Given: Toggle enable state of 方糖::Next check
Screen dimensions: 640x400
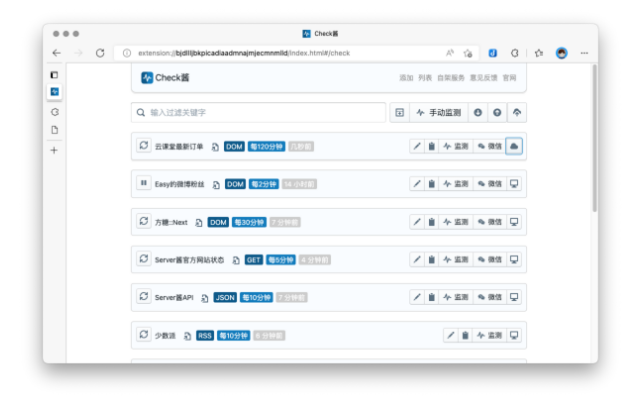Looking at the screenshot, I should [144, 221].
